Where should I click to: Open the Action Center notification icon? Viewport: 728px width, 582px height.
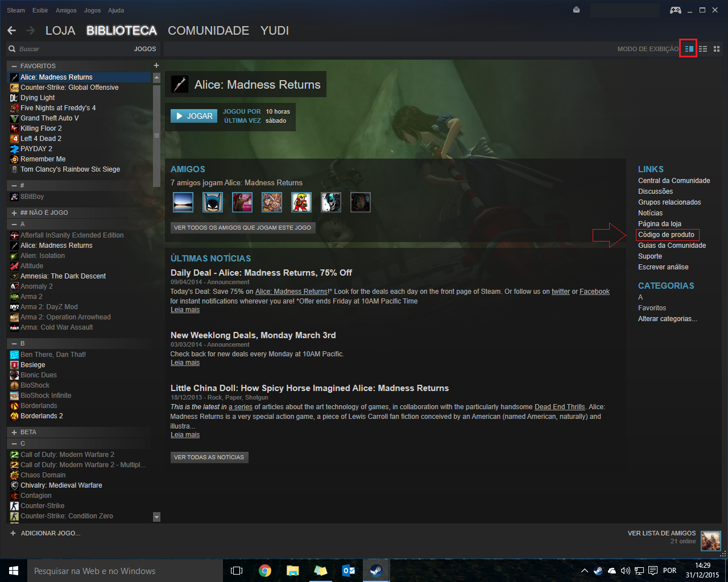click(653, 571)
